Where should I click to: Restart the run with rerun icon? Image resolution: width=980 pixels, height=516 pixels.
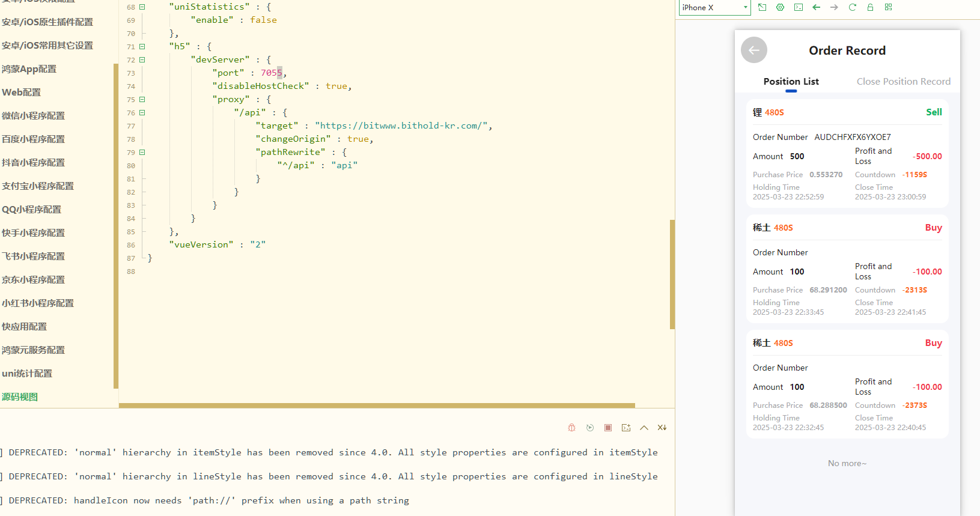590,428
